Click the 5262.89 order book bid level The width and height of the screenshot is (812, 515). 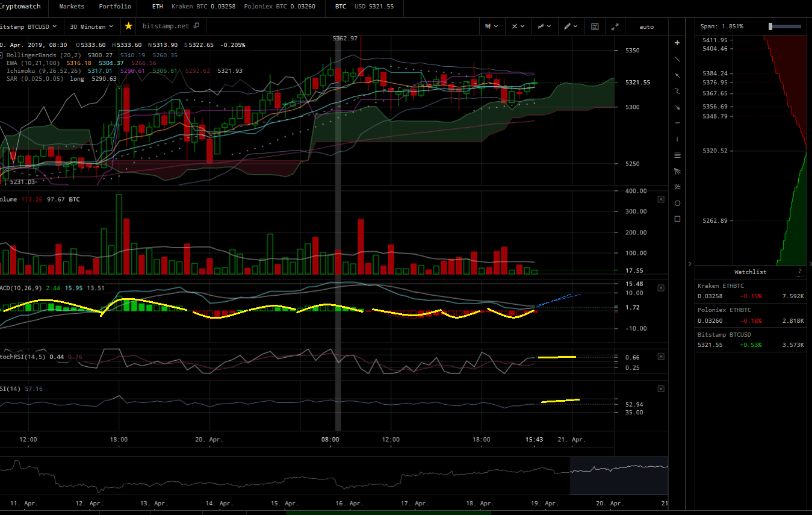coord(714,220)
